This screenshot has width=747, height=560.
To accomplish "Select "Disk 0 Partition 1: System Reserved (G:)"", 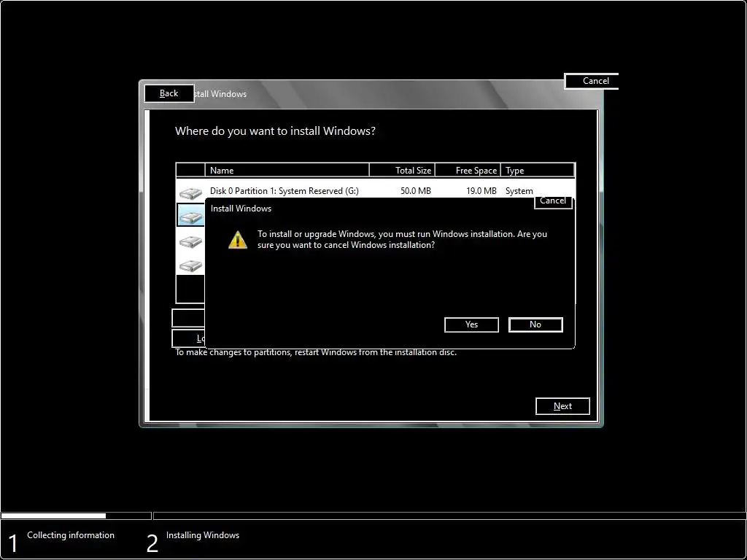I will tap(285, 191).
